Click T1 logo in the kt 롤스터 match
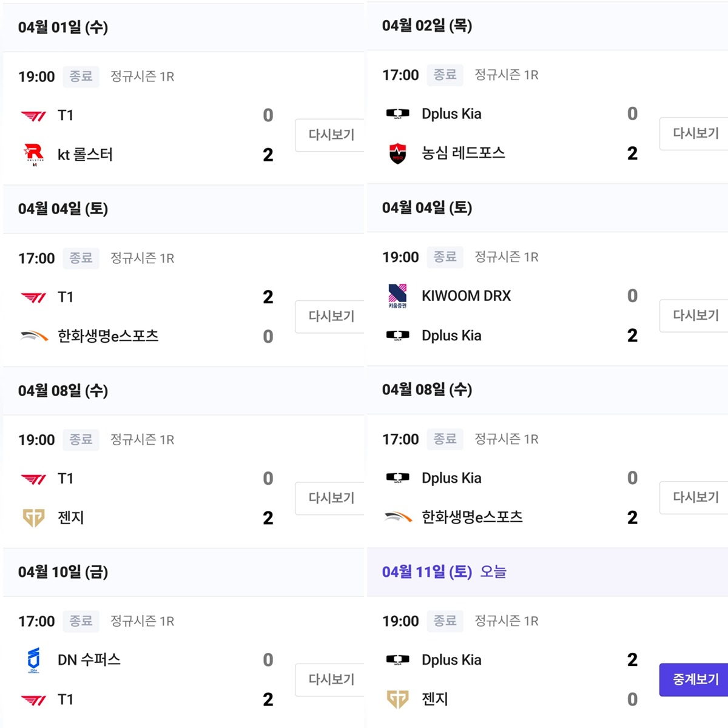This screenshot has height=728, width=728. 34,115
